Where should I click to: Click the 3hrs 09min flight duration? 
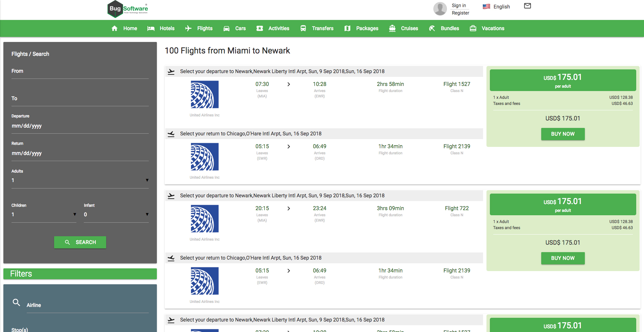pos(390,208)
